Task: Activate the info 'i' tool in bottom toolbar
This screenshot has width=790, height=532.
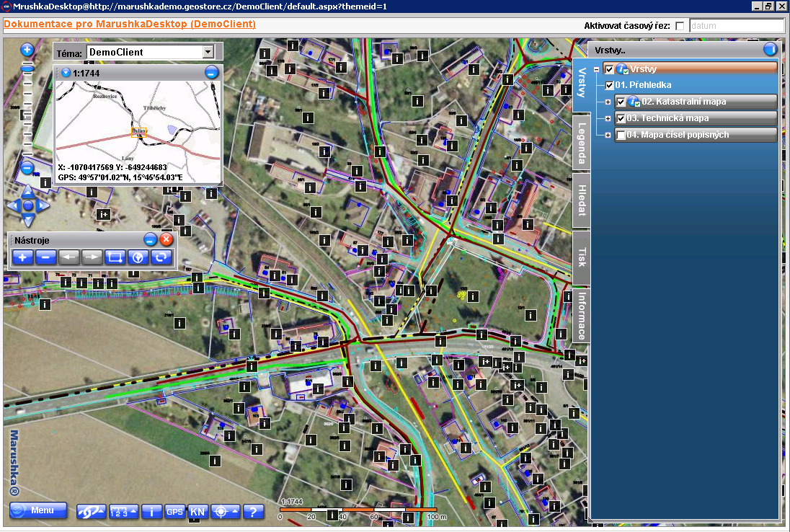Action: click(151, 512)
